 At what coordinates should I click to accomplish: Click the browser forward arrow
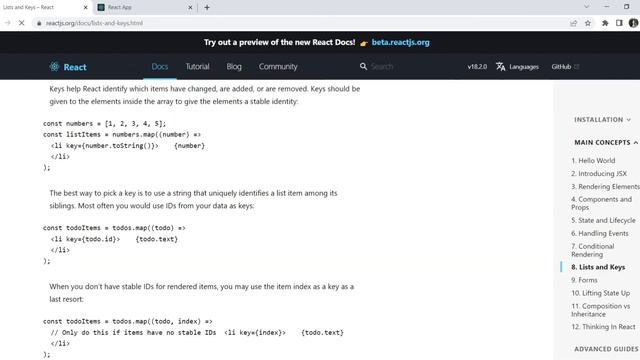click(x=7, y=23)
